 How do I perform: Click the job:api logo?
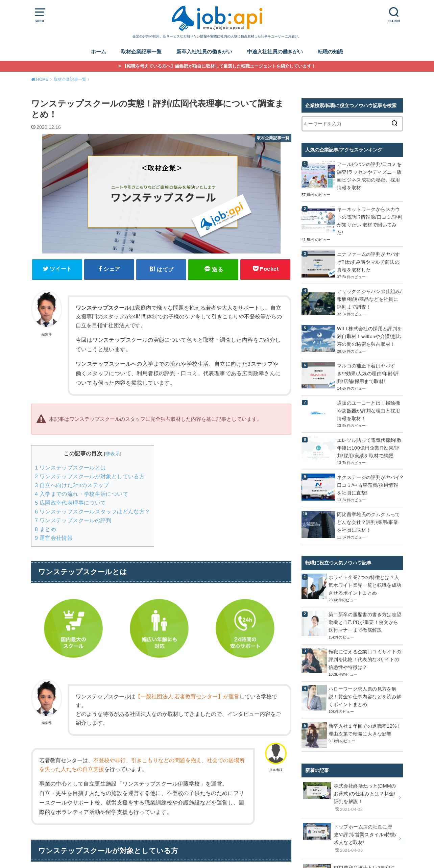tap(217, 18)
